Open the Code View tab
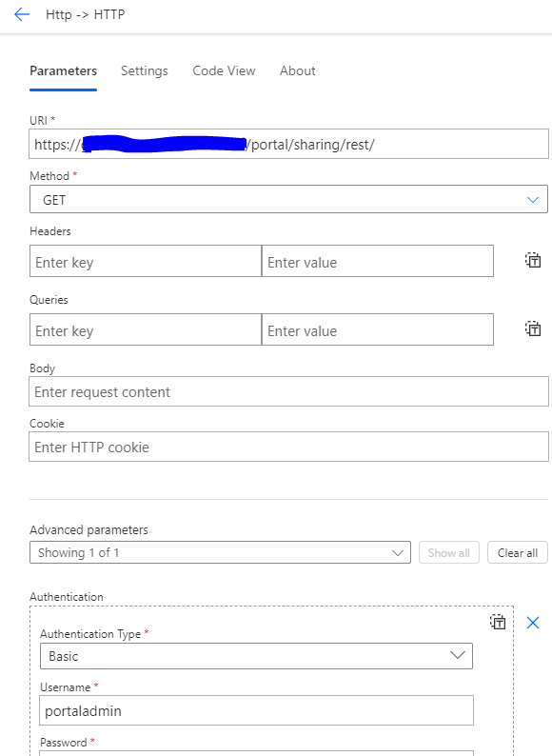This screenshot has width=552, height=756. (x=225, y=70)
